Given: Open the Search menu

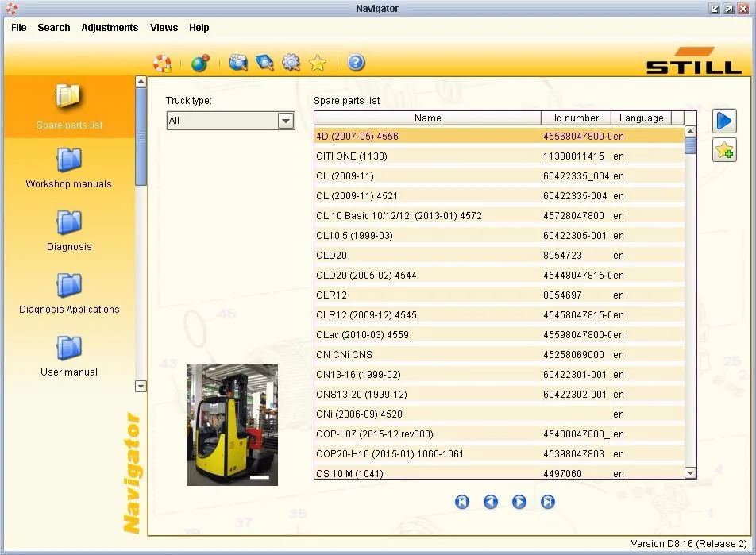Looking at the screenshot, I should pyautogui.click(x=54, y=28).
